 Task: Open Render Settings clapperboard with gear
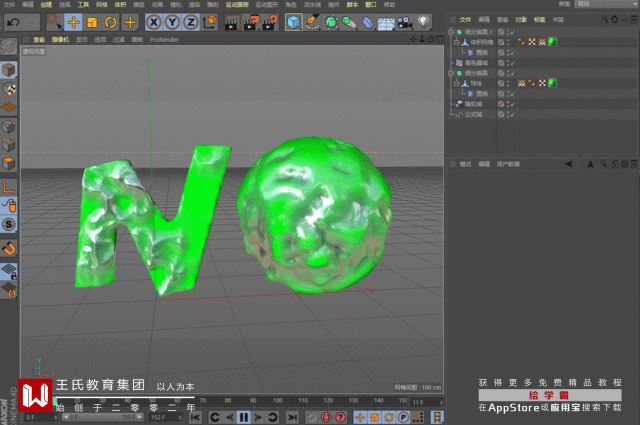pyautogui.click(x=270, y=23)
